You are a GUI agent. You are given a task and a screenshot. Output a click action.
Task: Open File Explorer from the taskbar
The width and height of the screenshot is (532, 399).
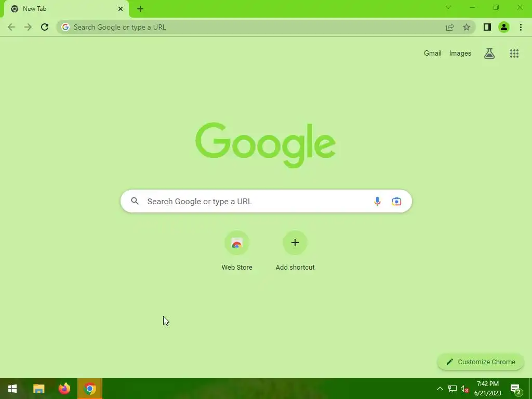tap(38, 389)
